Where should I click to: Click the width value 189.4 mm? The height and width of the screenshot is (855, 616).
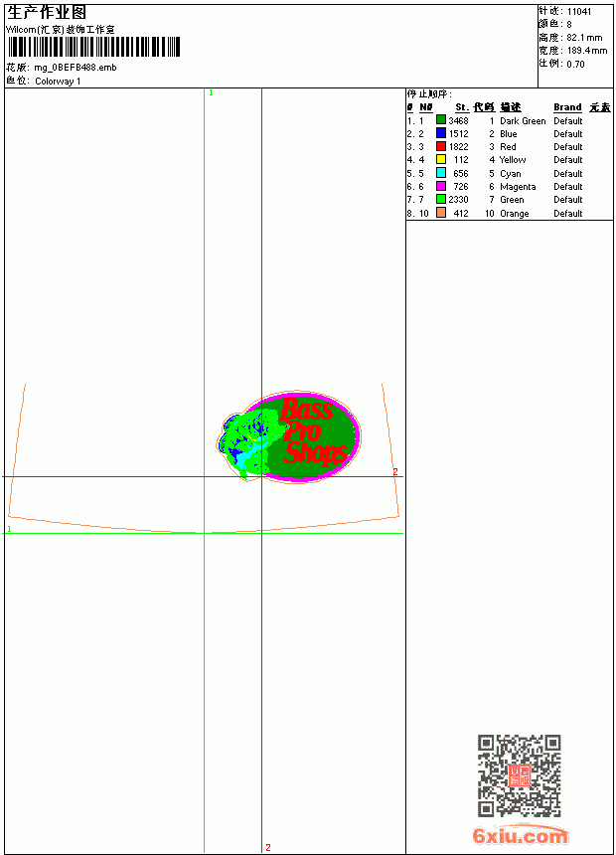coord(586,51)
